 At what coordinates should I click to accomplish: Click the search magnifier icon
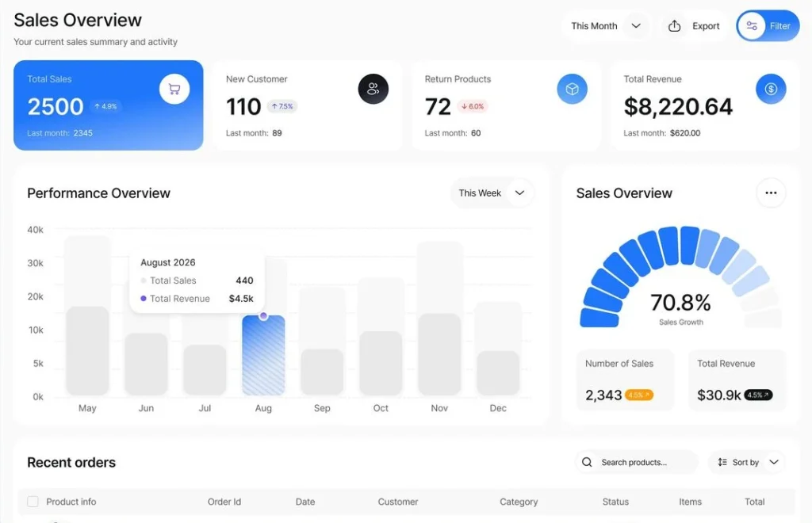pyautogui.click(x=587, y=462)
